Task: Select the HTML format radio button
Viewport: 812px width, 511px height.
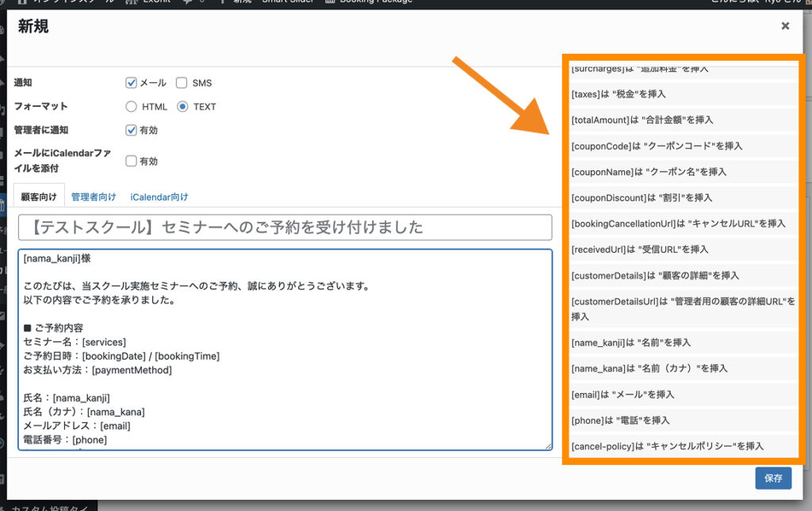Action: click(132, 107)
